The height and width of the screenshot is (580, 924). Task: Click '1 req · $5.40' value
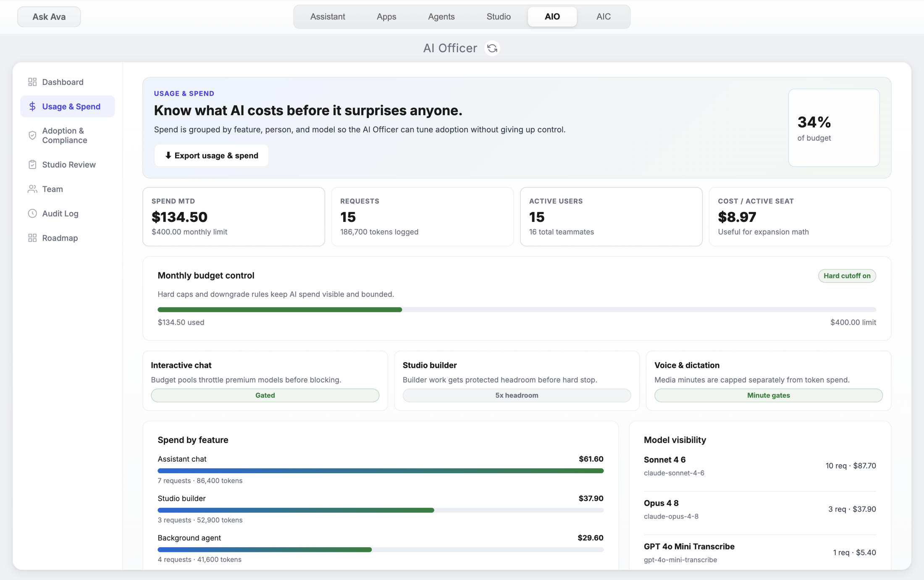pos(854,553)
